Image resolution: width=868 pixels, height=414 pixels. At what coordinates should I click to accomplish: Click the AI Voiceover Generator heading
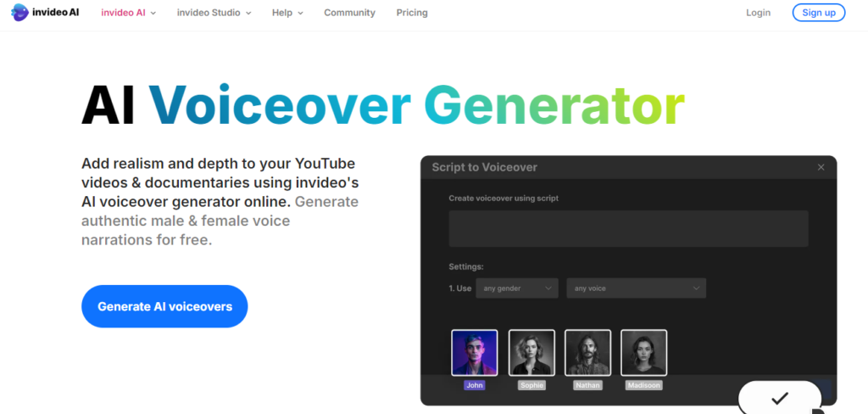(x=383, y=106)
